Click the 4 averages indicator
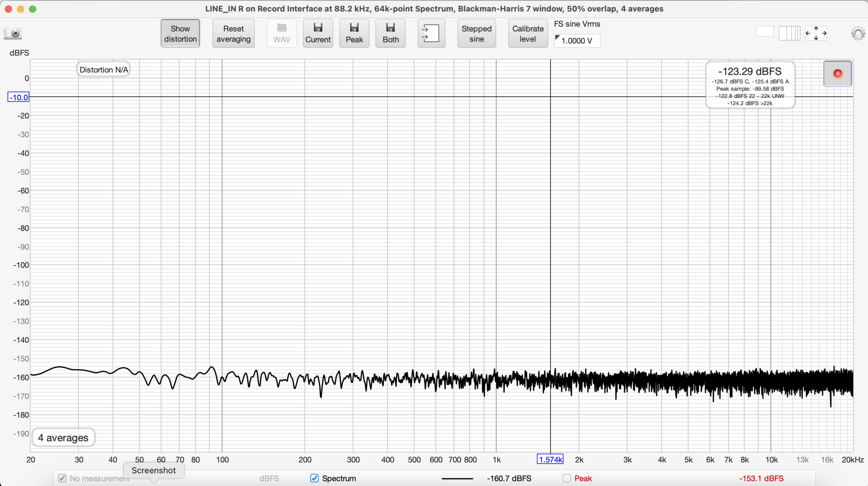 (63, 438)
